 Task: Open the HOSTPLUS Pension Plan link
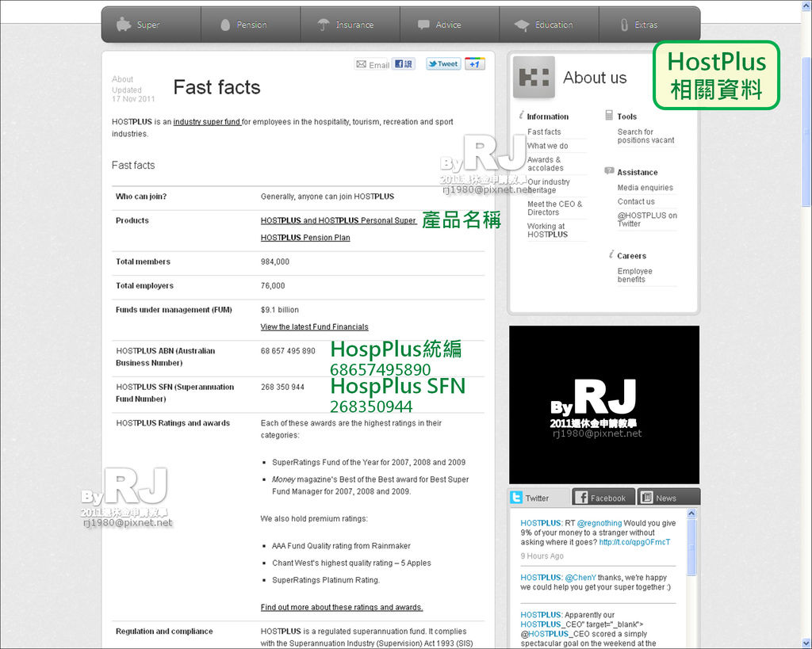pos(305,238)
